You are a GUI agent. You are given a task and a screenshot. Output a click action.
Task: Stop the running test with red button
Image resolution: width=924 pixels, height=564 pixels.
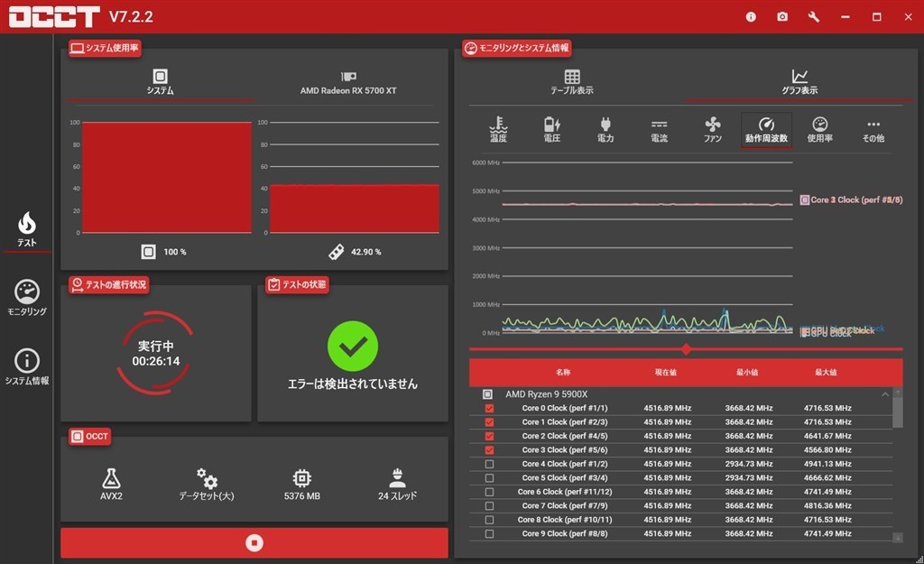[254, 542]
